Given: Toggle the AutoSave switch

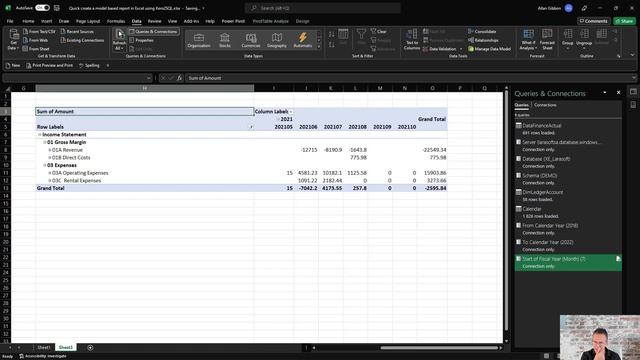Looking at the screenshot, I should click(x=42, y=8).
